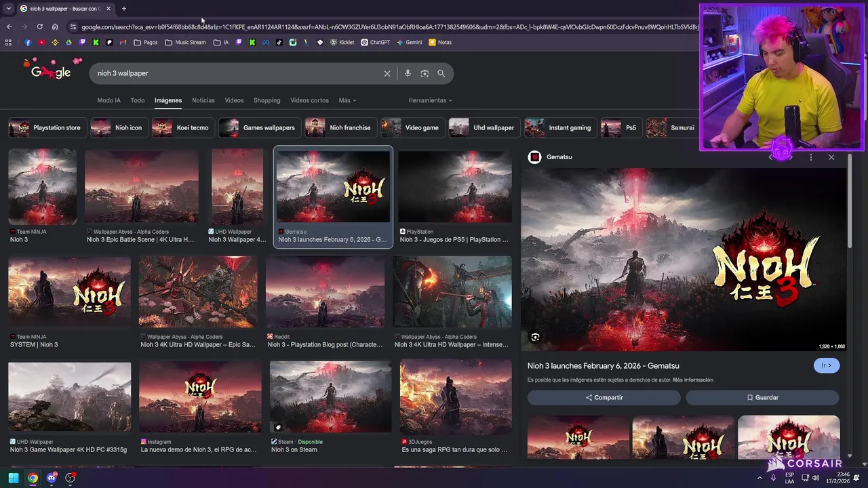Open the Pagos bookmarks folder
This screenshot has height=488, width=868.
tap(146, 42)
